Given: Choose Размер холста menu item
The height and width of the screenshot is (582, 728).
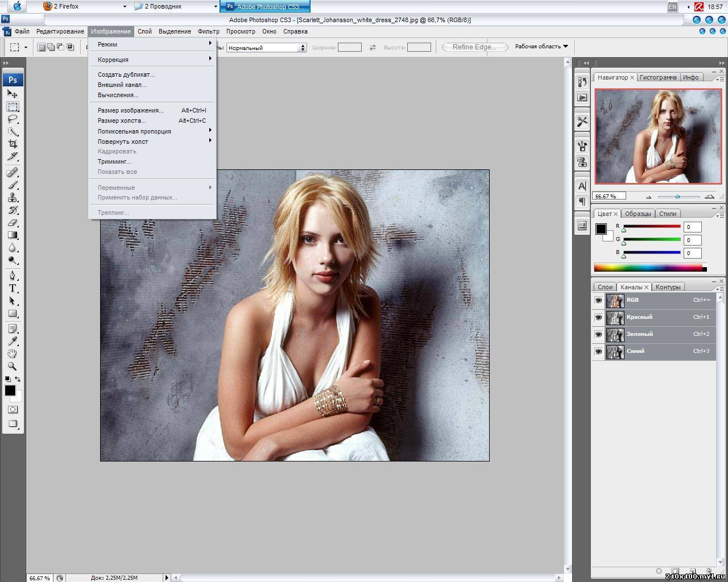Looking at the screenshot, I should (x=152, y=120).
